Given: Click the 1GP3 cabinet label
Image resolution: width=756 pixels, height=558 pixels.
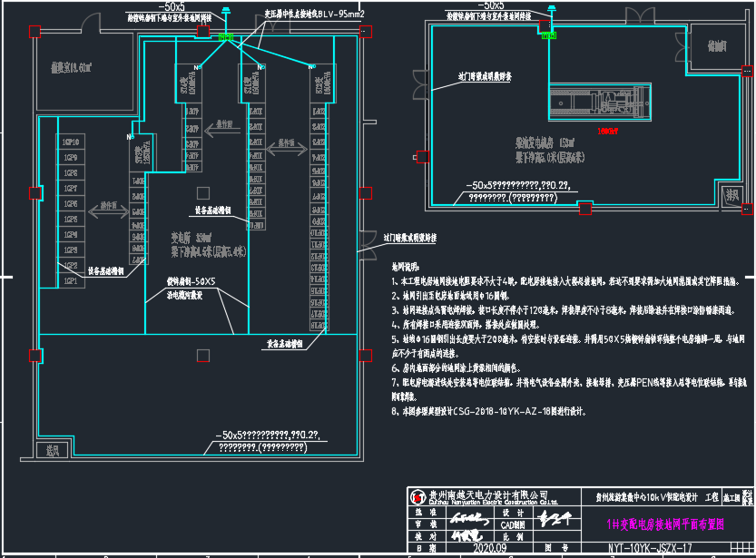Looking at the screenshot, I should (x=71, y=250).
